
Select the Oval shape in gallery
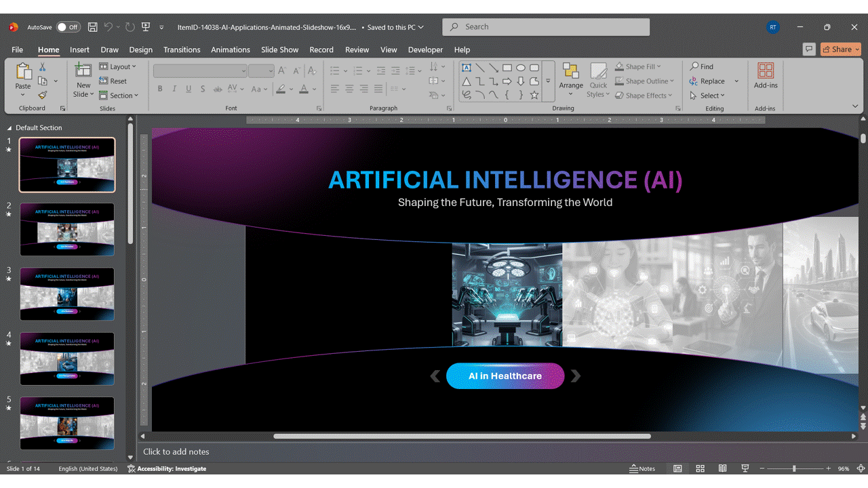click(x=521, y=68)
